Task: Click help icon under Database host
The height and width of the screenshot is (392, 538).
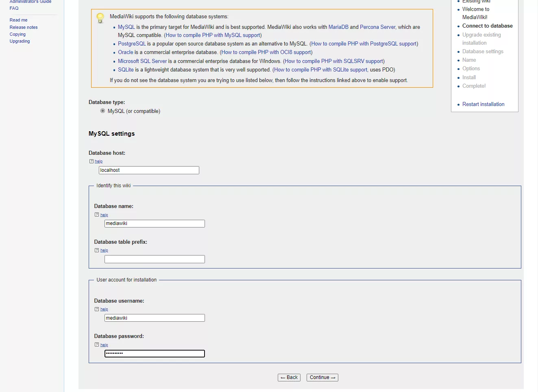Action: (91, 161)
